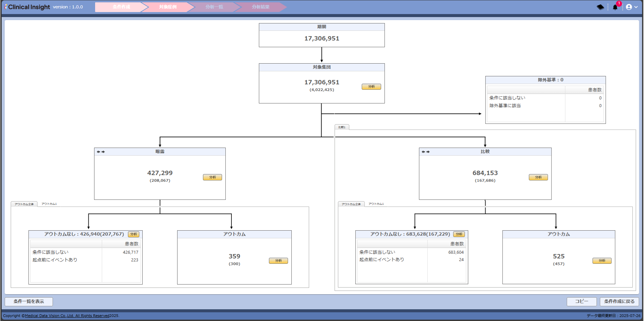Go to the 条件作成 step
The height and width of the screenshot is (321, 644).
(121, 7)
